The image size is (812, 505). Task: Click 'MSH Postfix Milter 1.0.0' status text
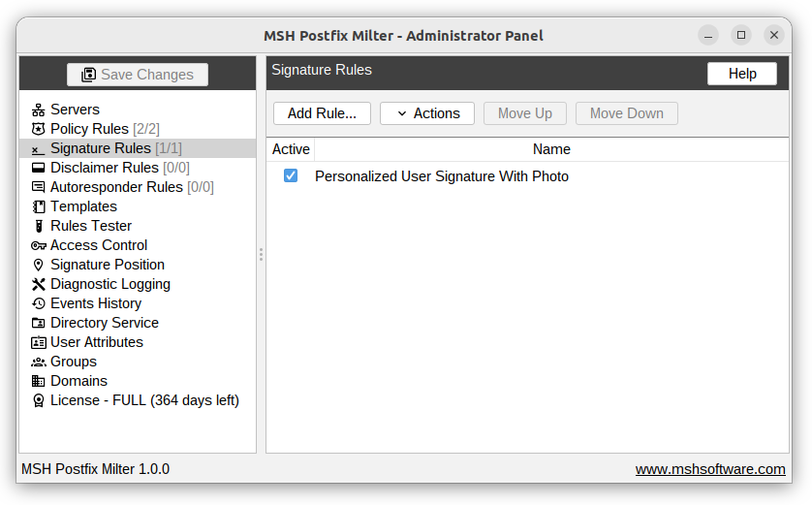tap(95, 469)
